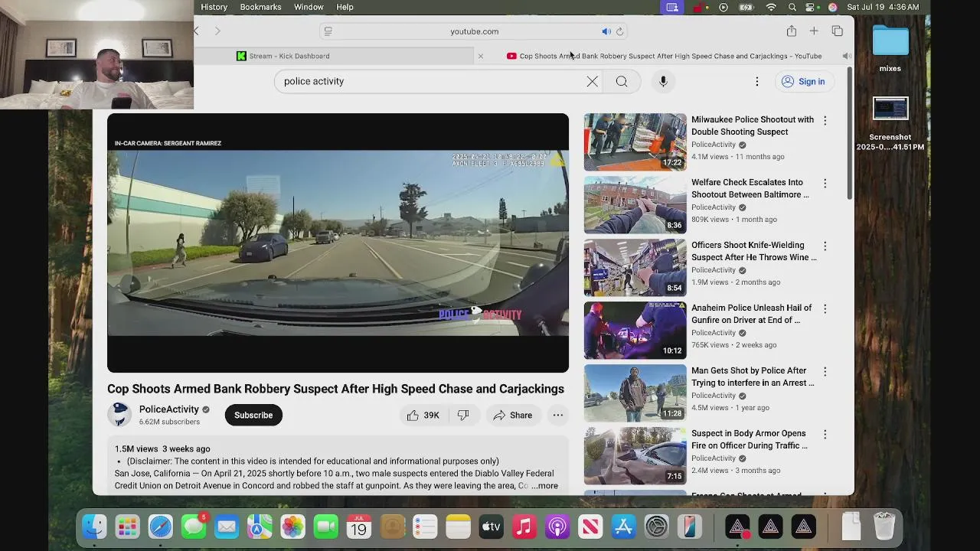Open Music app in the dock

pos(524,527)
